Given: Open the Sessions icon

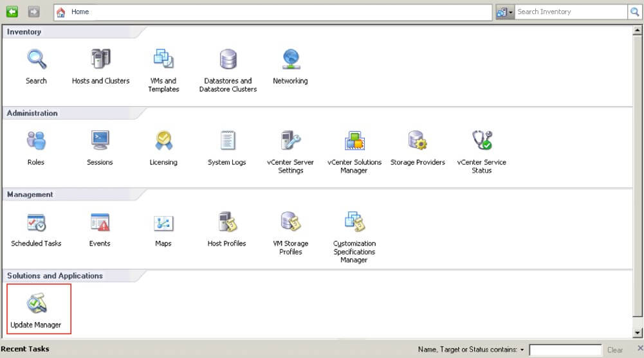Looking at the screenshot, I should tap(100, 141).
